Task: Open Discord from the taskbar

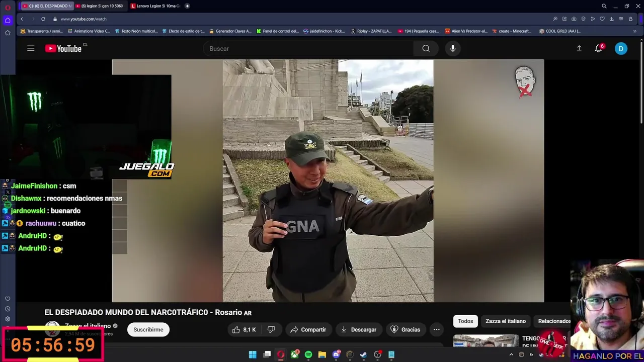Action: click(x=336, y=354)
